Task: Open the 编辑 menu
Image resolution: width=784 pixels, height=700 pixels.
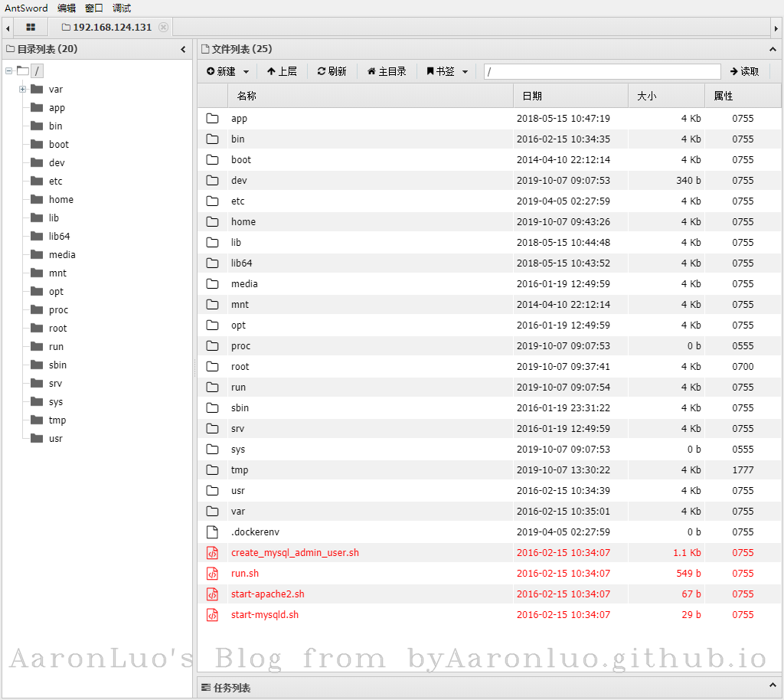Action: 67,8
